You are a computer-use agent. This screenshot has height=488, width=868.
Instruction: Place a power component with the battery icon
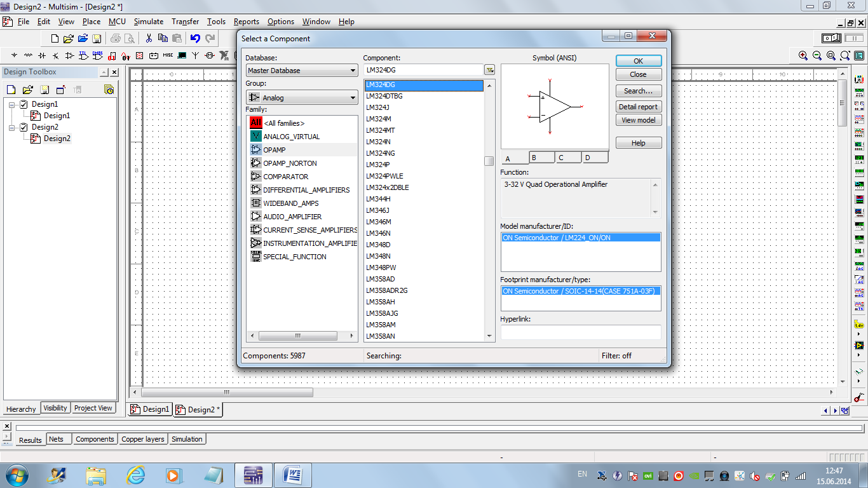tap(154, 56)
